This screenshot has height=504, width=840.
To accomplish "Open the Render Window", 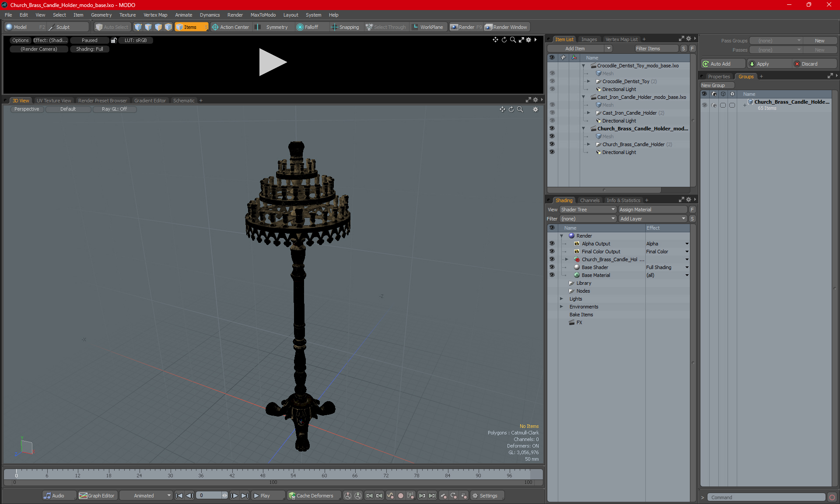I will point(506,27).
